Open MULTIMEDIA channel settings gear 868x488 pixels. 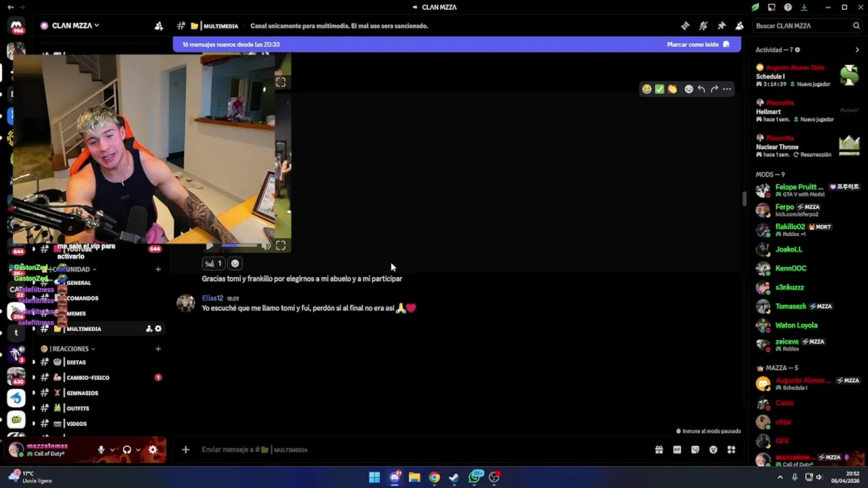(159, 329)
